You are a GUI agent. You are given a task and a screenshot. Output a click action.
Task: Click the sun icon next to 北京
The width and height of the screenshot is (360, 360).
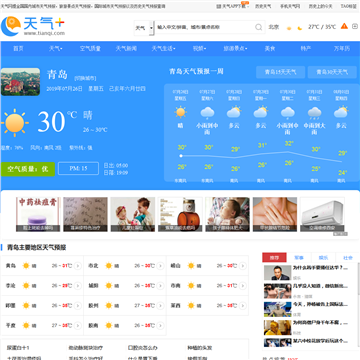[289, 28]
